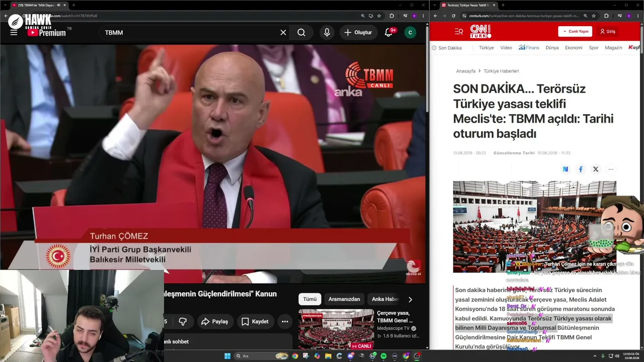The height and width of the screenshot is (362, 644).
Task: Open the Türkiye news category
Action: 486,48
